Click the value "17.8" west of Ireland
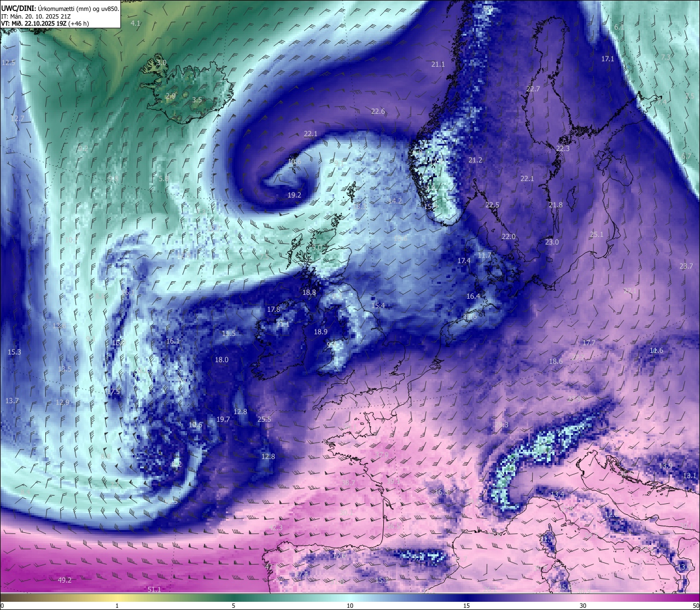 (x=273, y=309)
